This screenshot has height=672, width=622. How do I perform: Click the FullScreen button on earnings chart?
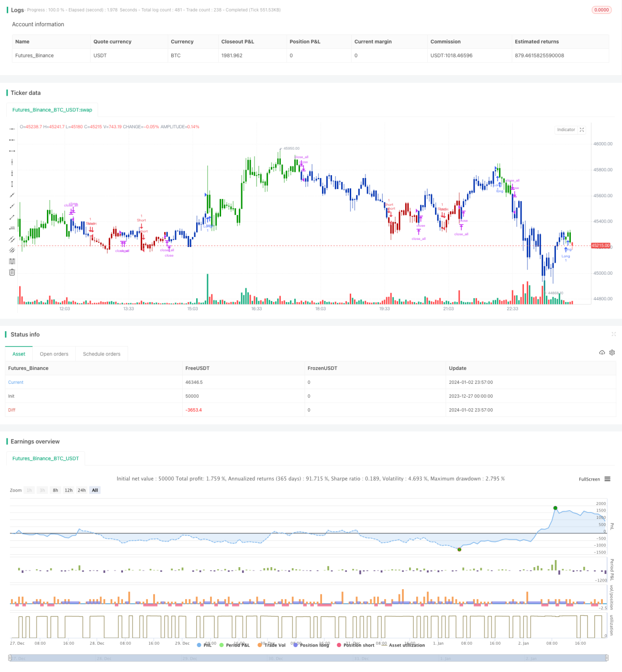point(589,479)
